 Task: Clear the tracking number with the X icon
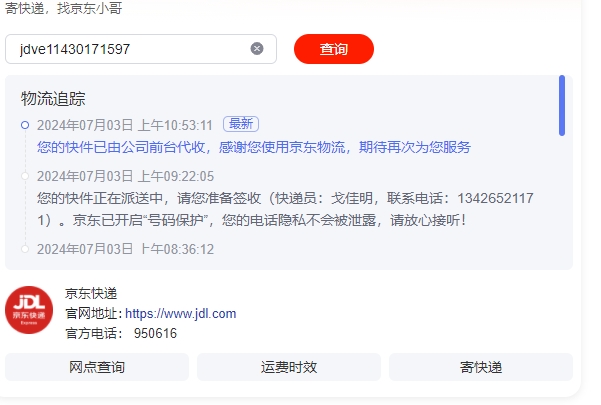tap(257, 49)
